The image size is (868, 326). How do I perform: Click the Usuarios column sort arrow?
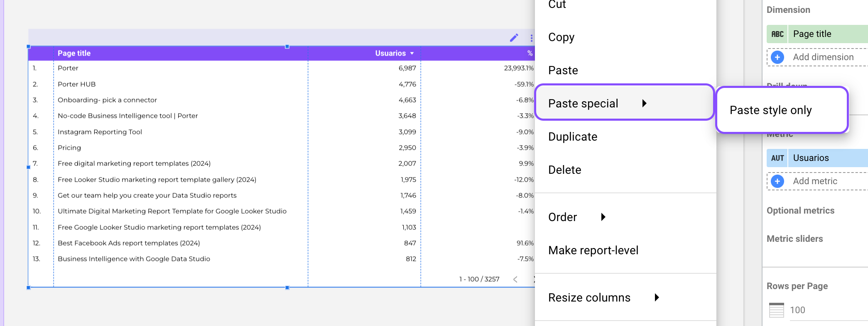click(x=412, y=53)
